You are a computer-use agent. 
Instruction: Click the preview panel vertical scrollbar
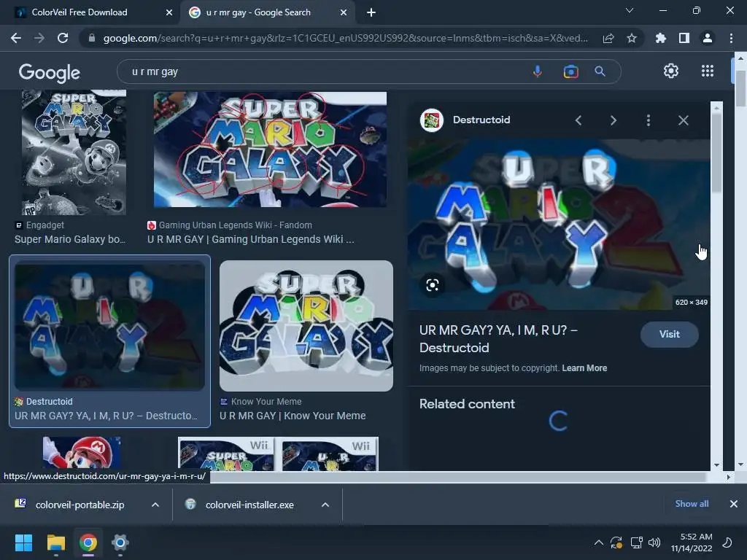[716, 152]
